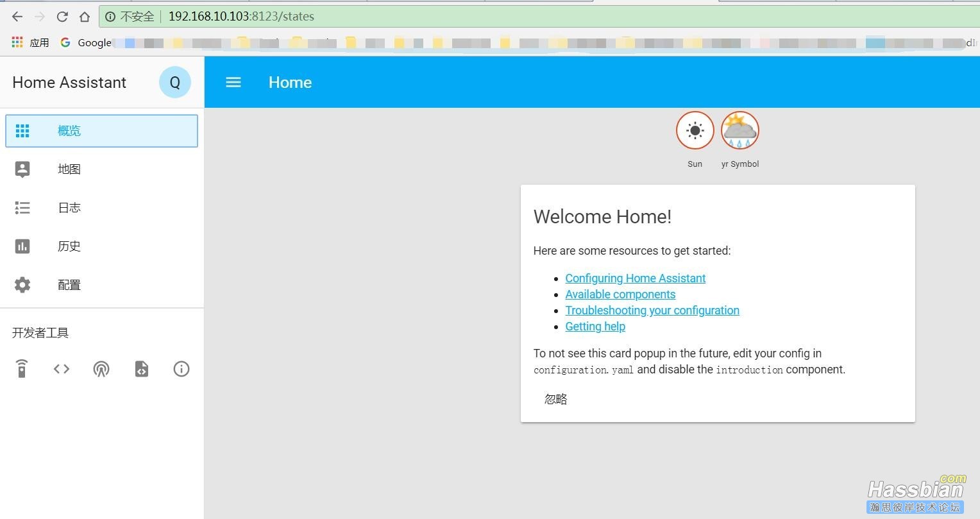
Task: Open Configuring Home Assistant link
Action: click(635, 278)
